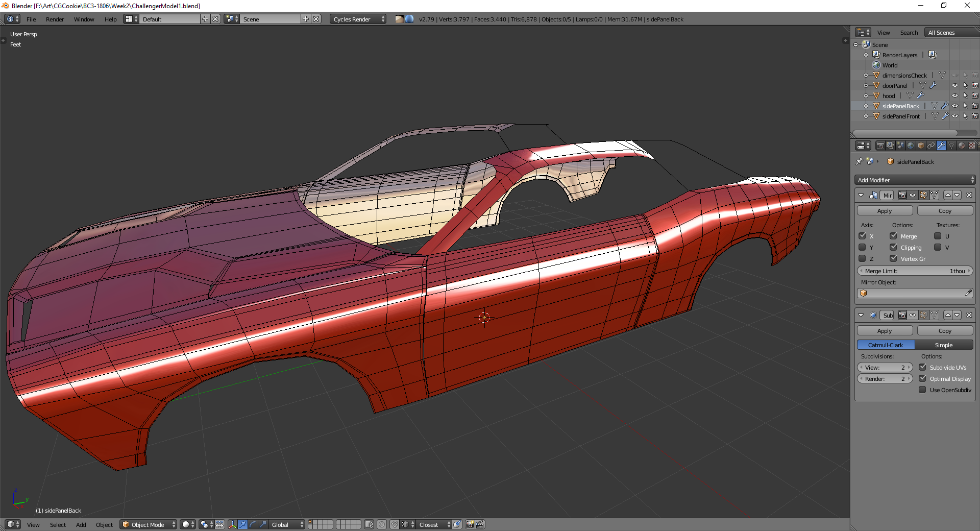Open the viewport Select menu
The height and width of the screenshot is (531, 980).
pyautogui.click(x=58, y=524)
